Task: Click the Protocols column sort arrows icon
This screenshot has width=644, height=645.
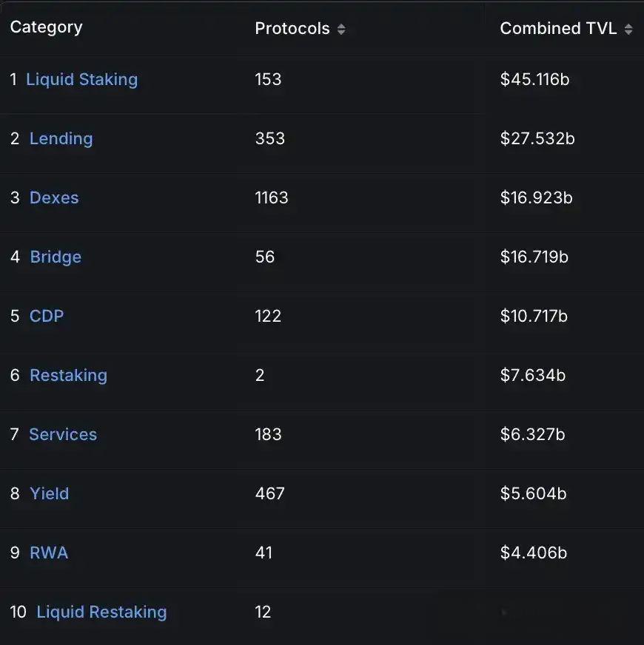Action: (341, 29)
